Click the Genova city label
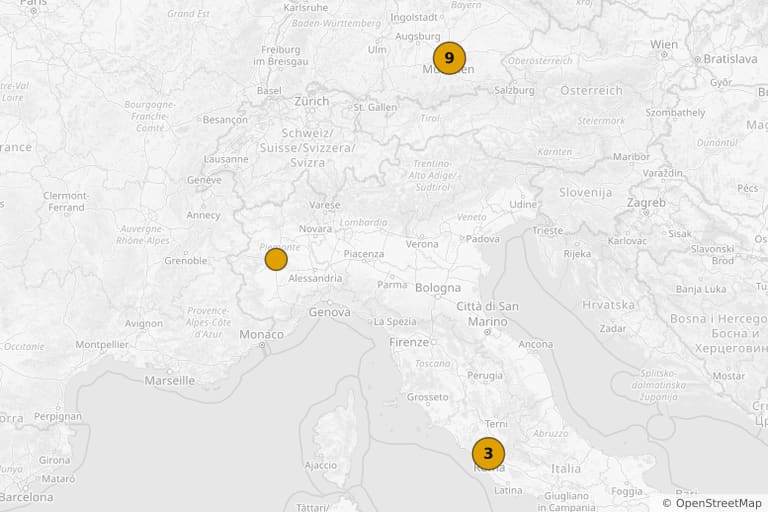The height and width of the screenshot is (512, 768). (x=329, y=312)
